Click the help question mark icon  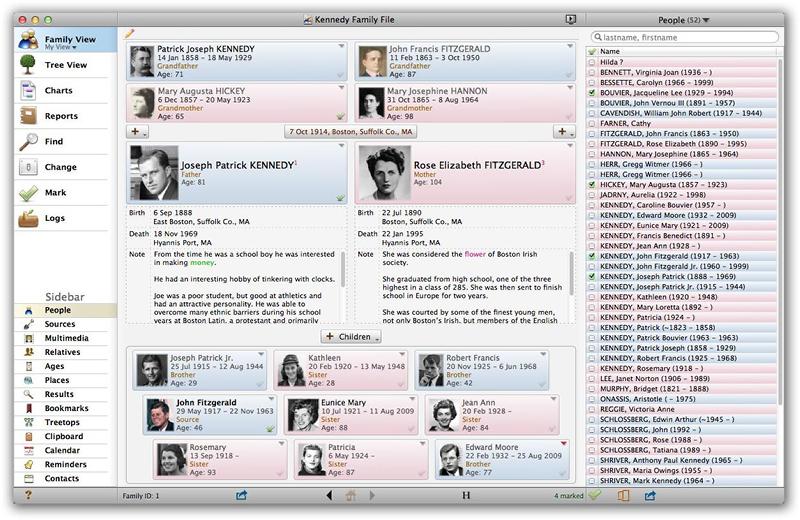coord(28,494)
